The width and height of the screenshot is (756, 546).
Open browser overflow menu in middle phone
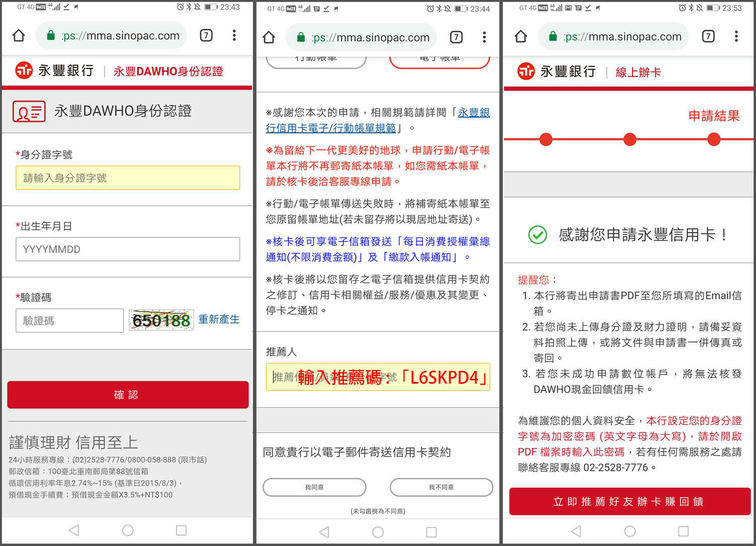[x=484, y=37]
